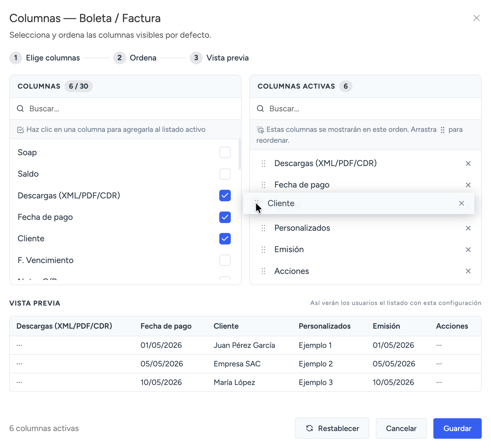The image size is (491, 448).
Task: Click the Cancelar button
Action: [401, 428]
